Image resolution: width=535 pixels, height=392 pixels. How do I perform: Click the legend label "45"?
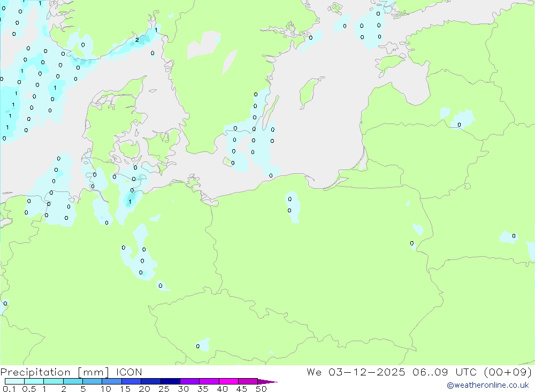pos(242,389)
